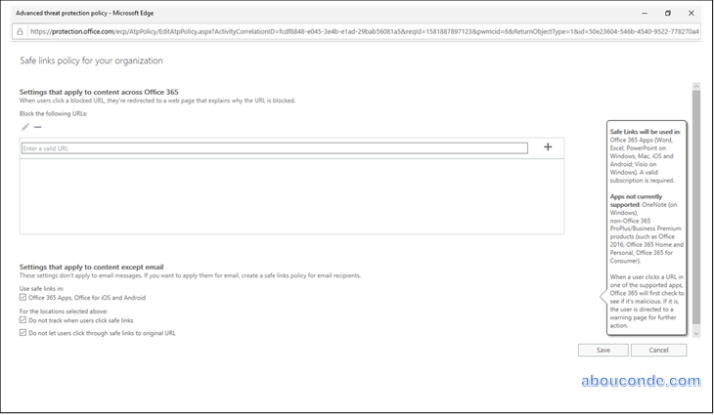The width and height of the screenshot is (714, 415).
Task: Click the lock icon in address bar
Action: tap(20, 31)
